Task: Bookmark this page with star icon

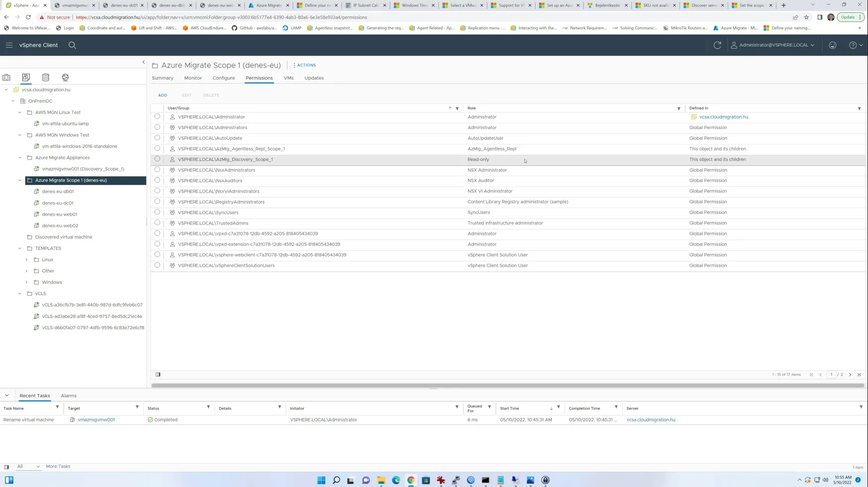Action: [806, 17]
